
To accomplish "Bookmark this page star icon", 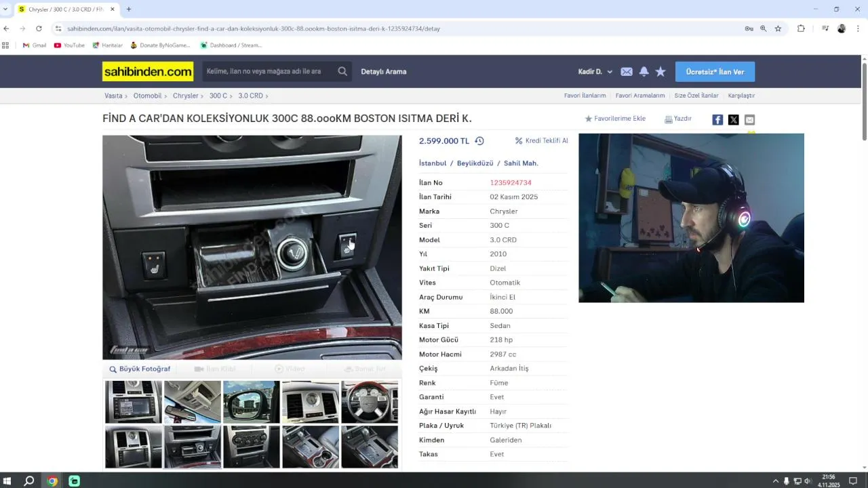I will (778, 28).
